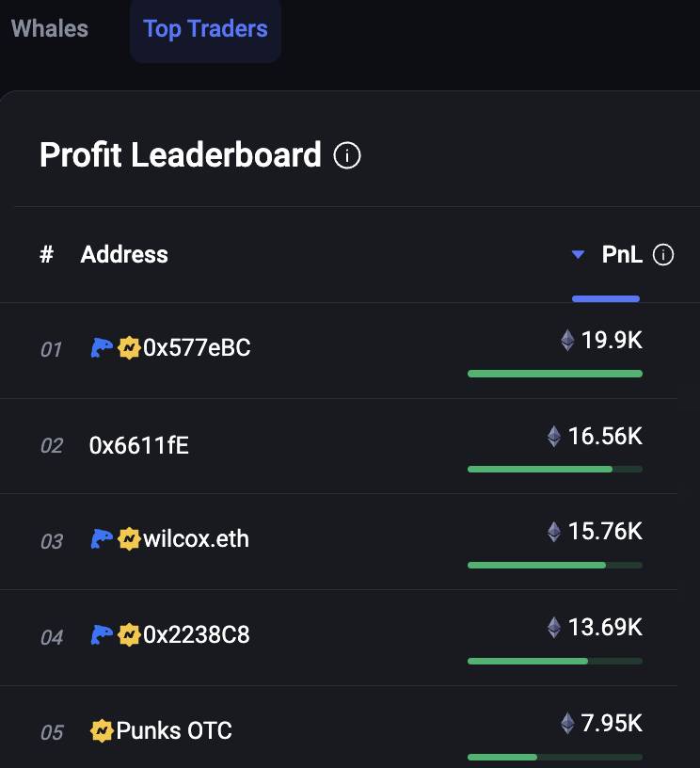Select the Top Traders tab
The height and width of the screenshot is (768, 700).
[x=205, y=29]
